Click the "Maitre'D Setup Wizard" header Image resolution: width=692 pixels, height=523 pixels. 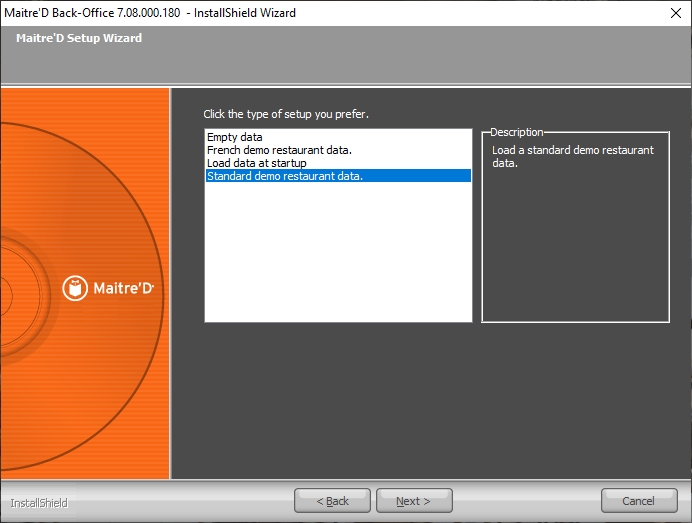(x=79, y=38)
